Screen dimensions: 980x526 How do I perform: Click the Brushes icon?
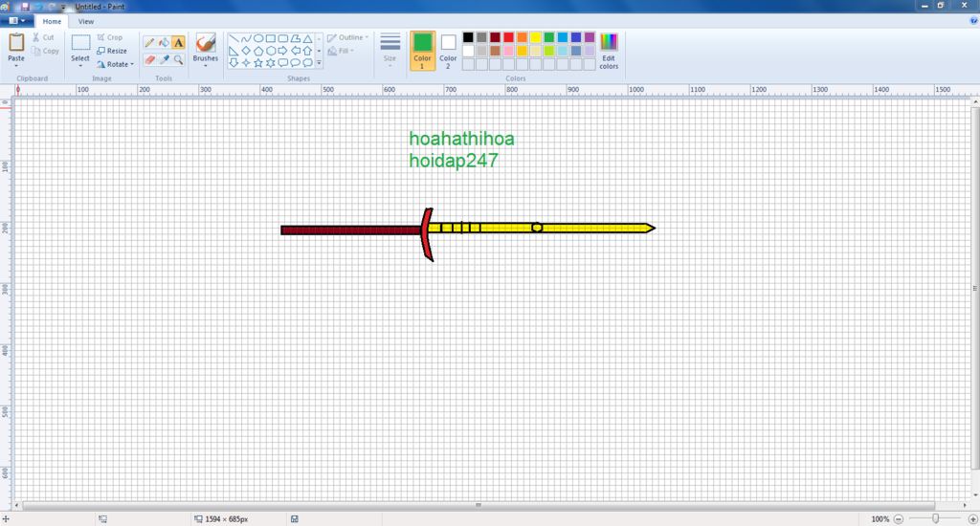tap(206, 42)
